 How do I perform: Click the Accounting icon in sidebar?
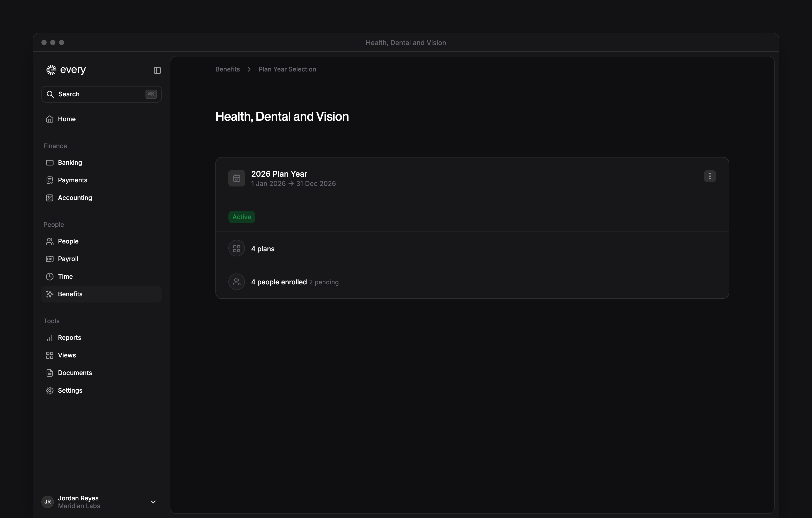point(49,198)
